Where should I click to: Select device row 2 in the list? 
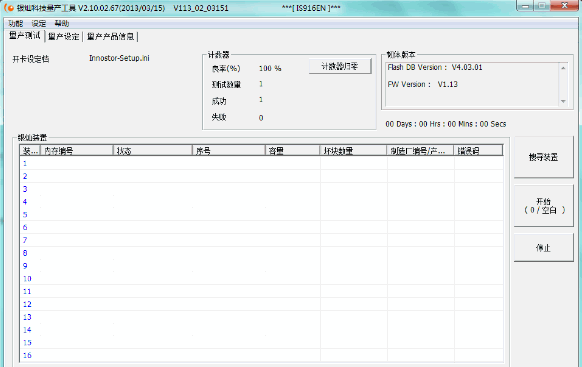pos(262,176)
